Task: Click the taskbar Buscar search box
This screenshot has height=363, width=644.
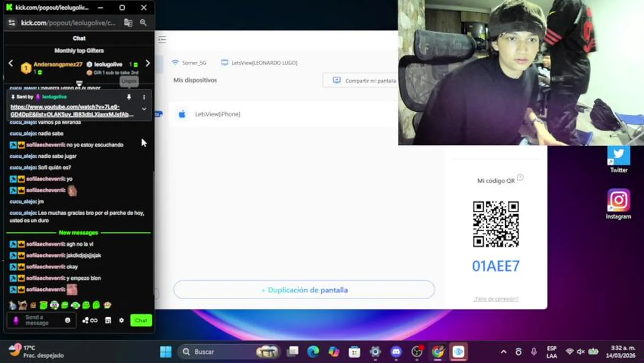Action: coord(229,351)
